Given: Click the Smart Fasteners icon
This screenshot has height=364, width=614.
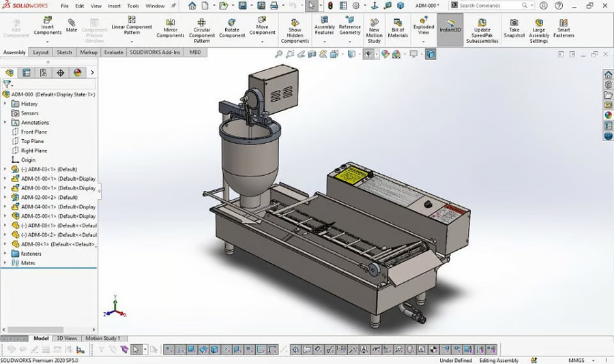Looking at the screenshot, I should point(564,27).
